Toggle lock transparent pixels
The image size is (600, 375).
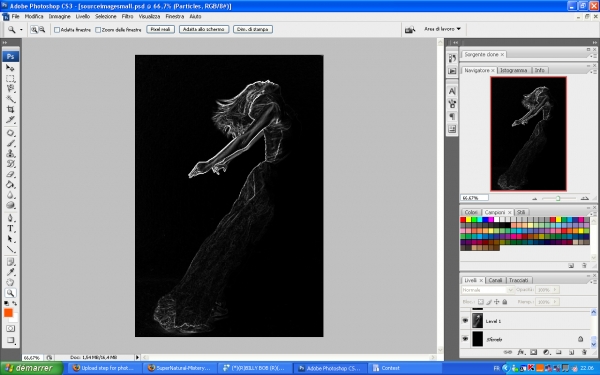(481, 302)
